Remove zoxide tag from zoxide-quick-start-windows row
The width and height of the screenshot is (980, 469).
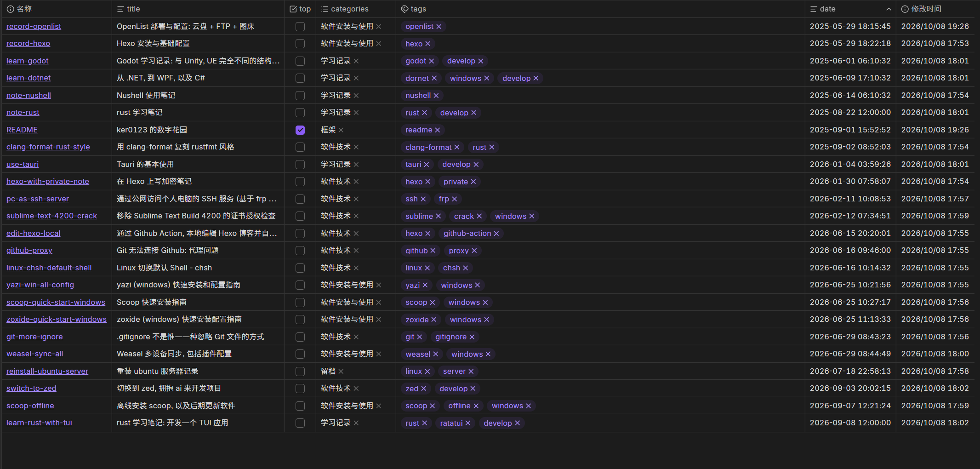coord(434,320)
